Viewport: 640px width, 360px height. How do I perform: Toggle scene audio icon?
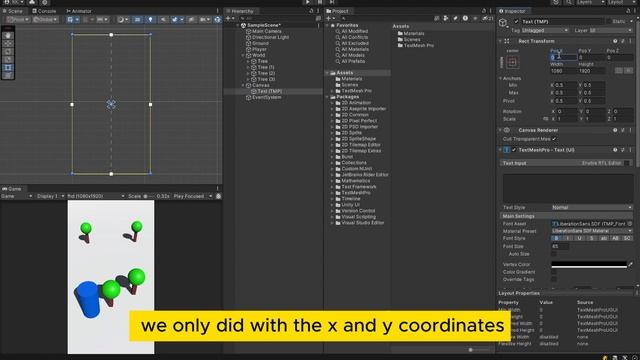pyautogui.click(x=163, y=20)
